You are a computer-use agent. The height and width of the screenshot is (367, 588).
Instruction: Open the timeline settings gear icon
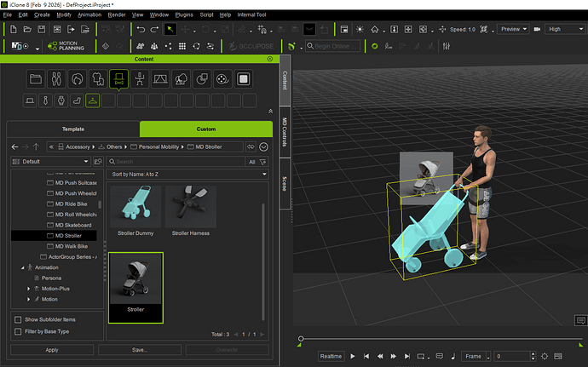coord(545,356)
